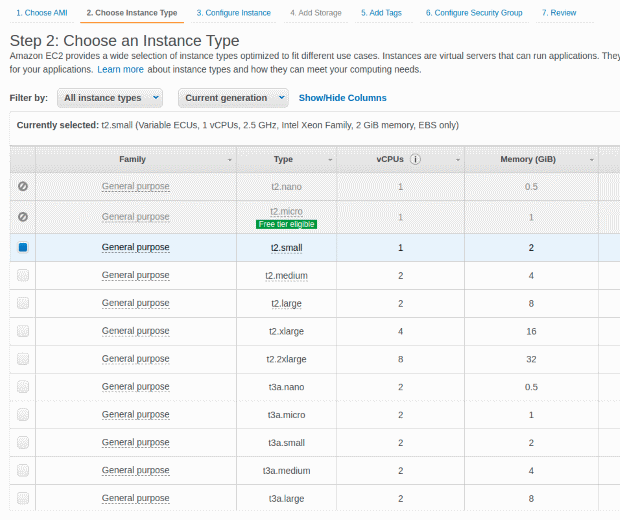Click General purpose link in t2.xlarge row
Screen dimensions: 620x520
(136, 331)
